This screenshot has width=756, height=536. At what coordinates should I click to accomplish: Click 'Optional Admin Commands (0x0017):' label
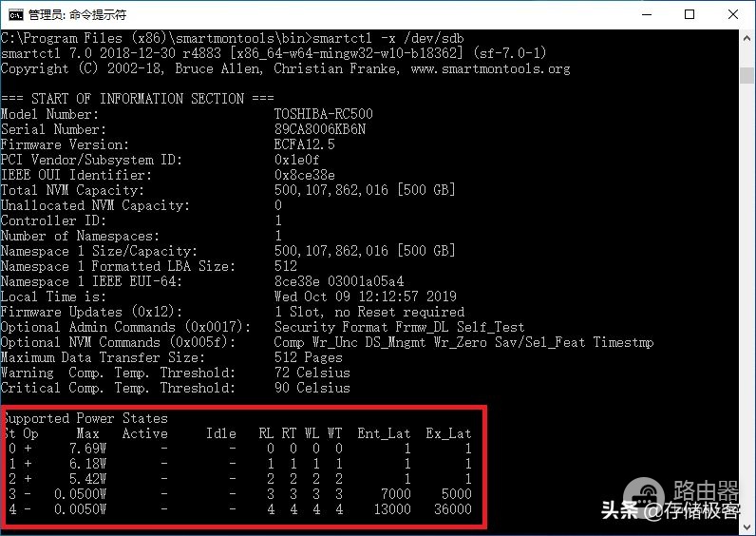coord(125,327)
